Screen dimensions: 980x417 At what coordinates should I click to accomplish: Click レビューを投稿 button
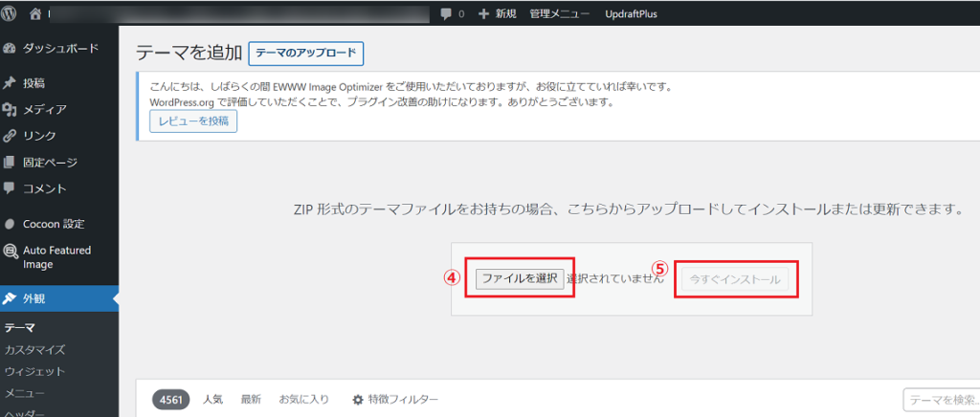click(x=193, y=121)
